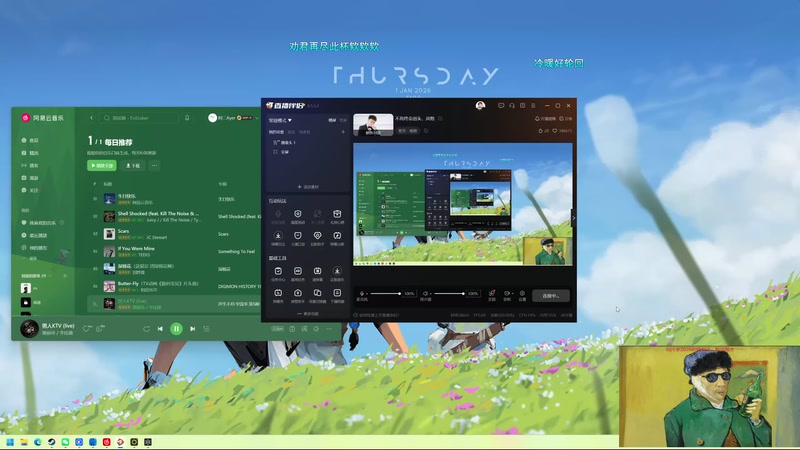Open the settings gear in companion bottom bar

tap(522, 293)
